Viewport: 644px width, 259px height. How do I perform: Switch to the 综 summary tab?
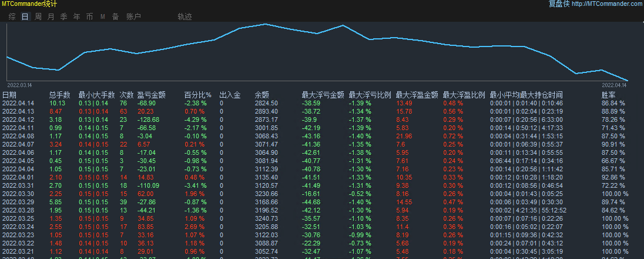pos(12,17)
